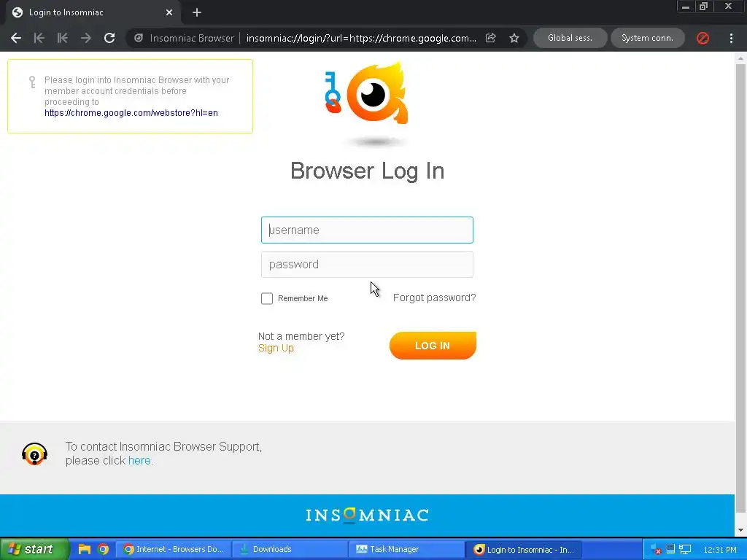Image resolution: width=747 pixels, height=560 pixels.
Task: Switch to Downloads taskbar window
Action: point(290,550)
